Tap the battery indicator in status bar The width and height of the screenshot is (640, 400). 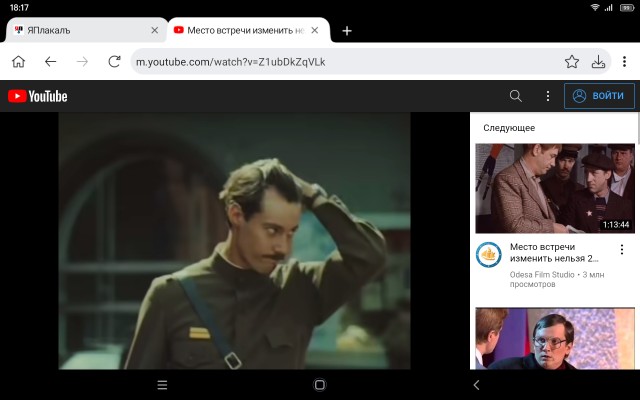pyautogui.click(x=627, y=8)
